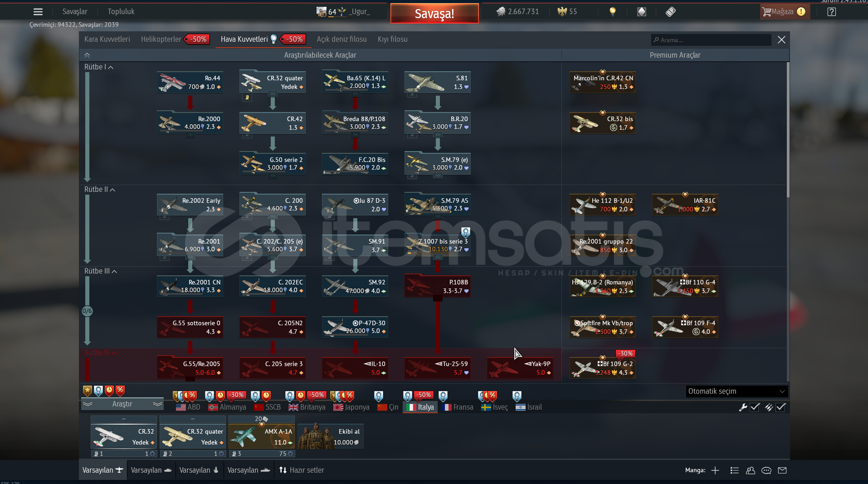
Task: Switch to Açık deniz filosu tab
Action: [x=341, y=39]
